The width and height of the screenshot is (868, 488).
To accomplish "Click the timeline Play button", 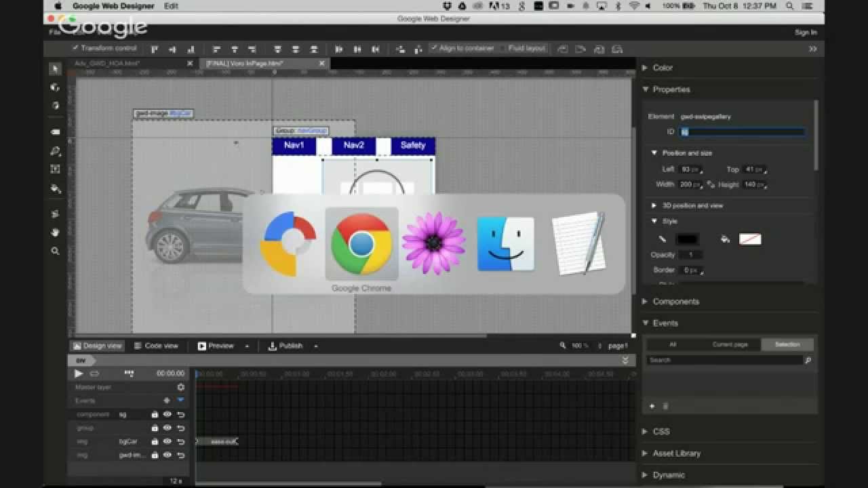I will (79, 373).
